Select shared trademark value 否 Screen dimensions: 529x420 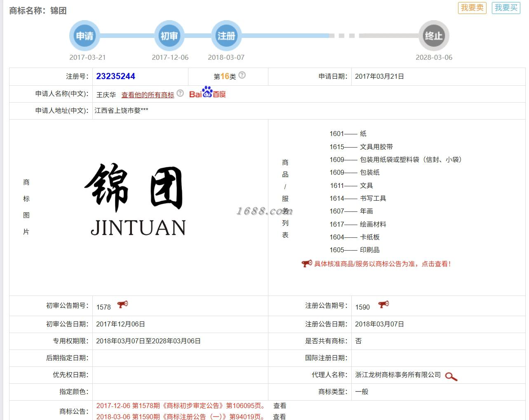(x=358, y=341)
